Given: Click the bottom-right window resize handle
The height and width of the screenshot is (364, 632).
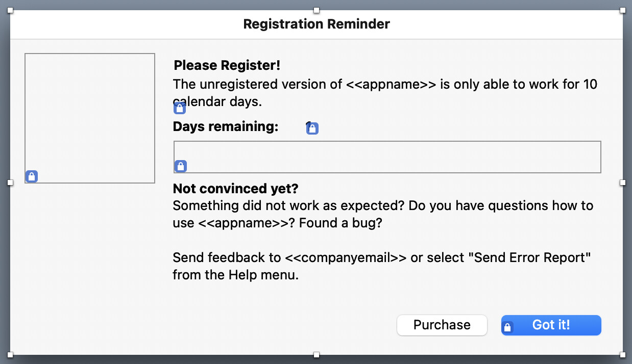Looking at the screenshot, I should click(622, 355).
